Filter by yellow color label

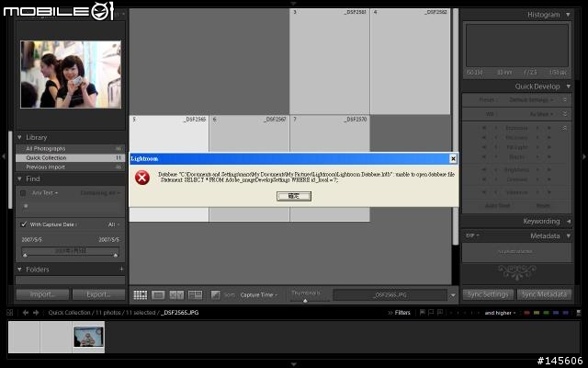537,313
